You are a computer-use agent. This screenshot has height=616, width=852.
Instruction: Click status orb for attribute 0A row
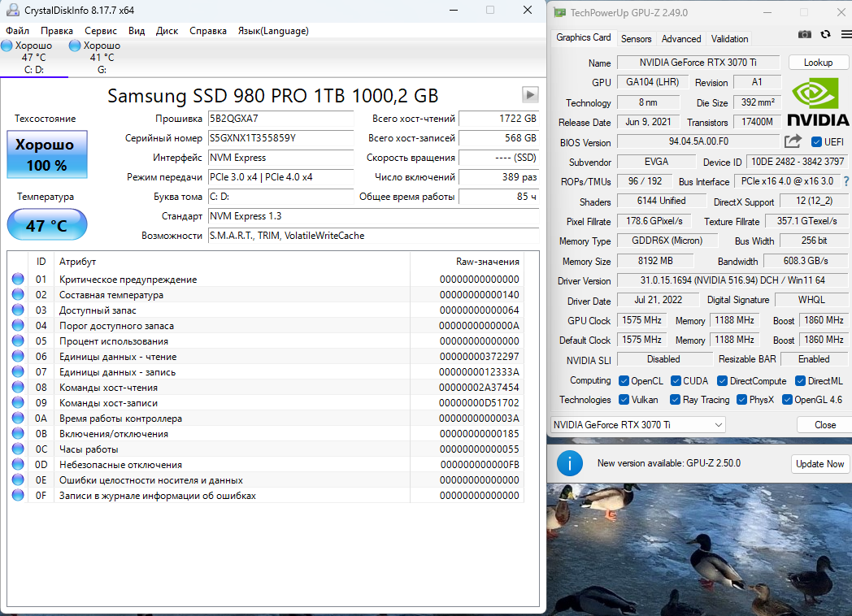18,418
